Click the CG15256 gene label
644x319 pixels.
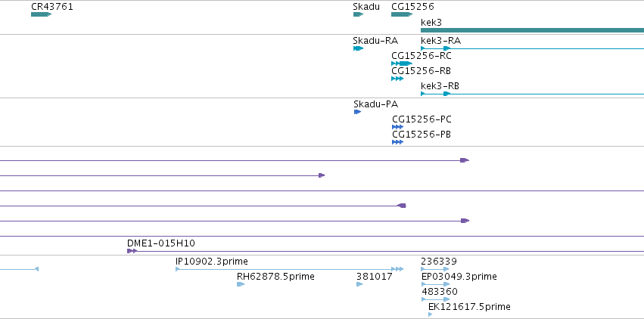412,7
